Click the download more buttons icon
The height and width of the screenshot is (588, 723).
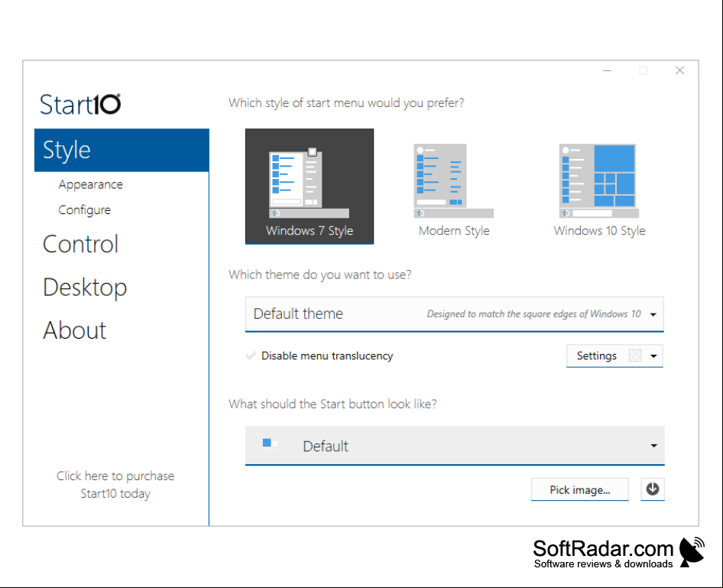coord(653,489)
